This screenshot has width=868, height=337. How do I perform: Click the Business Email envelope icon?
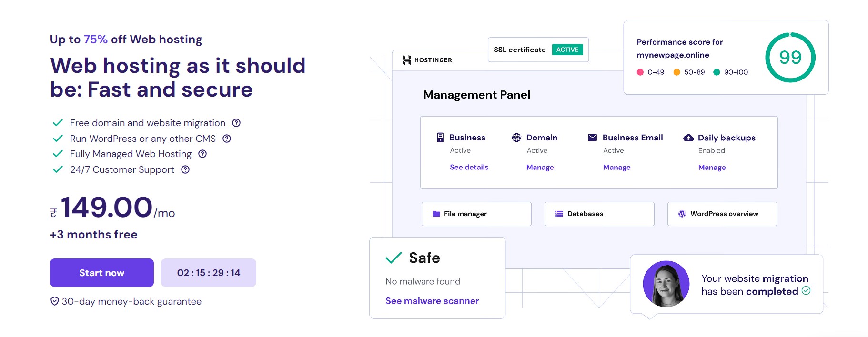coord(593,138)
